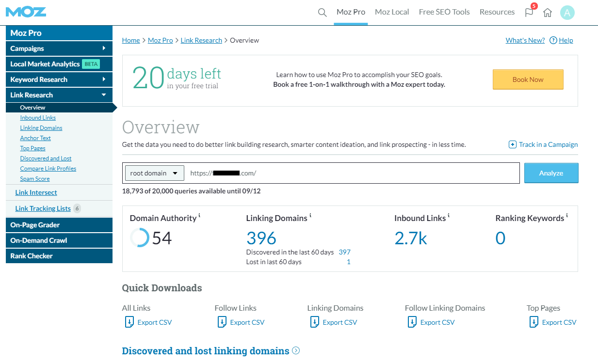Image resolution: width=598 pixels, height=364 pixels.
Task: Click the Analyze button
Action: (x=551, y=173)
